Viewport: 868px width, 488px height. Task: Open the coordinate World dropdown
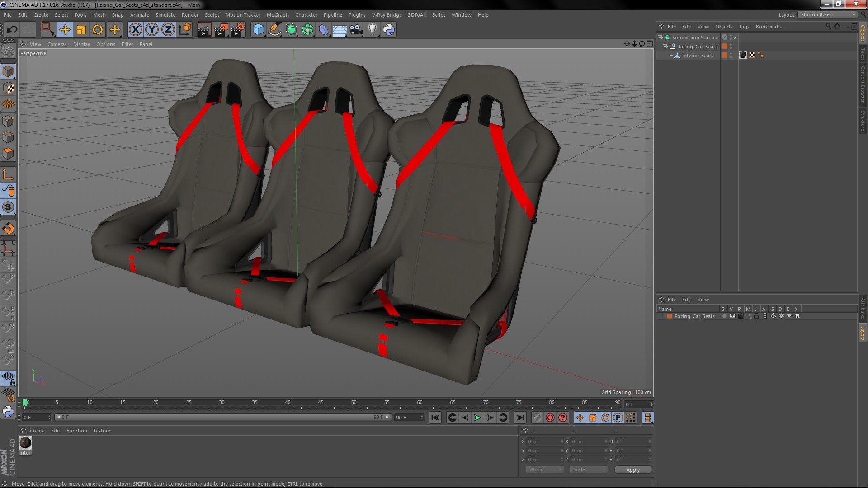pos(545,469)
